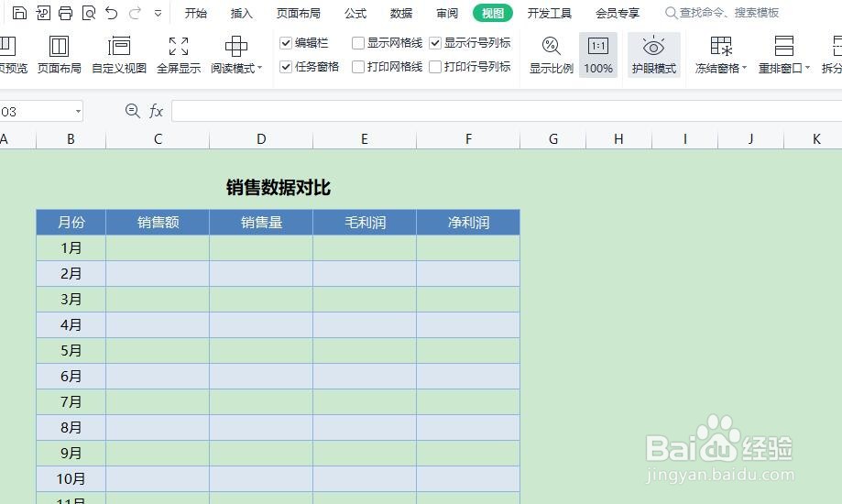Click the 5月 row cell
Image resolution: width=842 pixels, height=504 pixels.
pos(71,351)
